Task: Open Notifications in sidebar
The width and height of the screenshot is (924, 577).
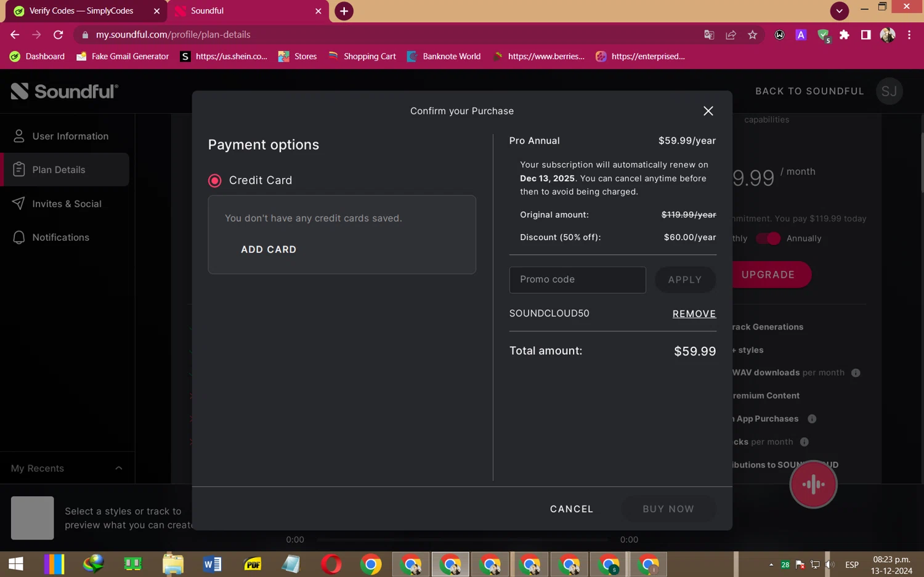Action: point(65,238)
